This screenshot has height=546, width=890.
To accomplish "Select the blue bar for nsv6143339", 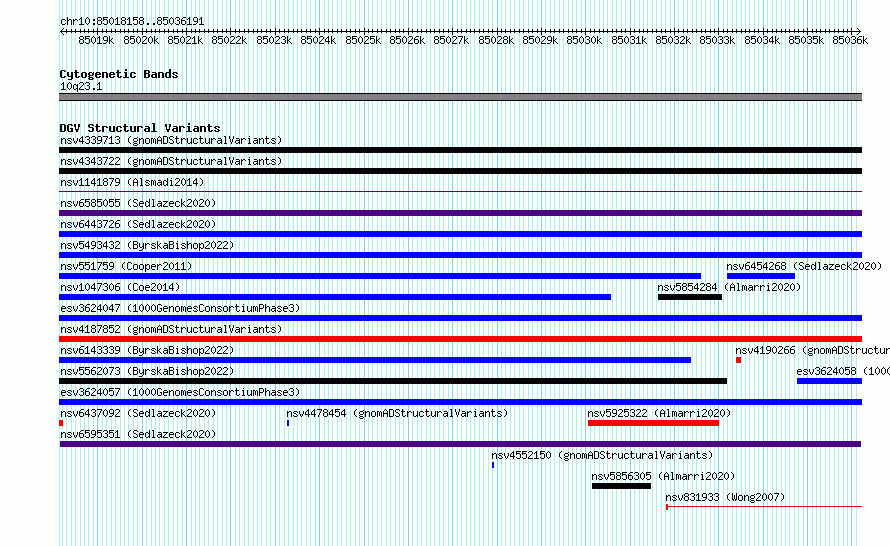I will click(x=375, y=360).
